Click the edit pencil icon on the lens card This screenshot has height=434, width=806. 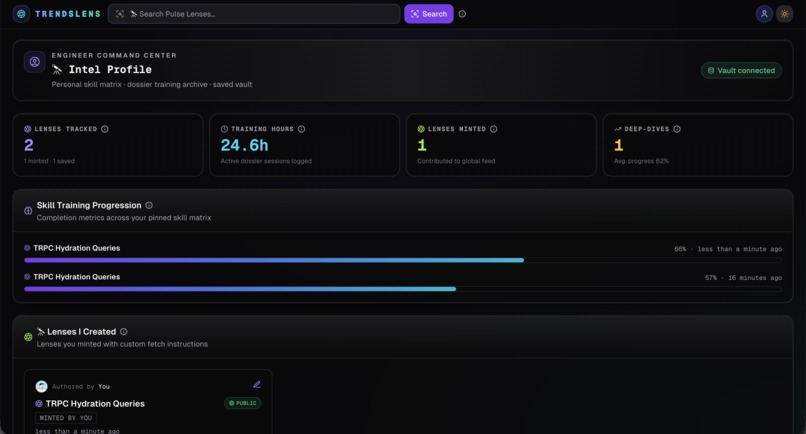[x=257, y=385]
